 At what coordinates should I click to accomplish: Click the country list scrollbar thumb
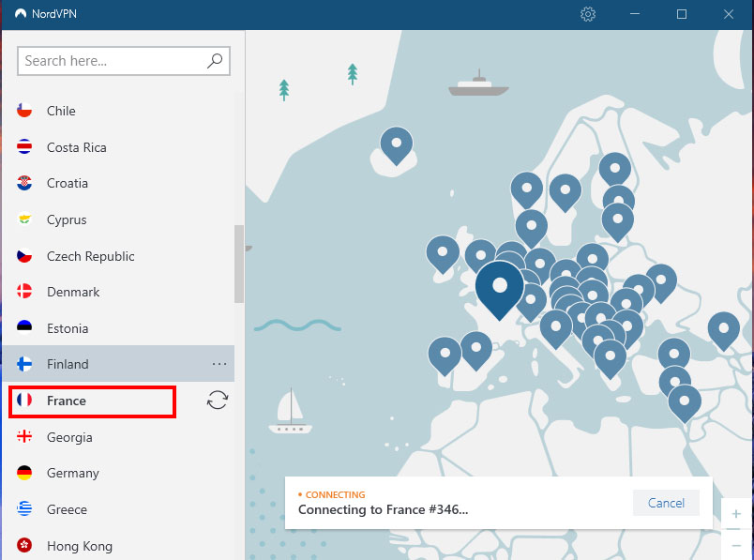point(239,263)
